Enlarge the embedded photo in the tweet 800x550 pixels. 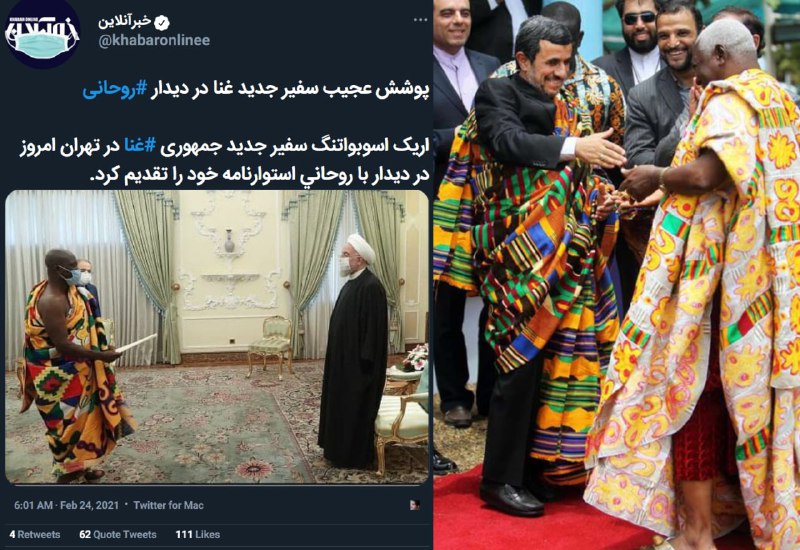click(x=217, y=337)
